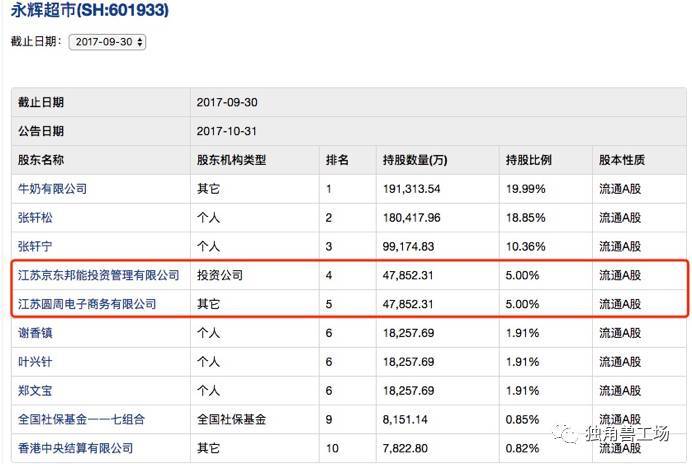Select rank cell 9

click(329, 419)
